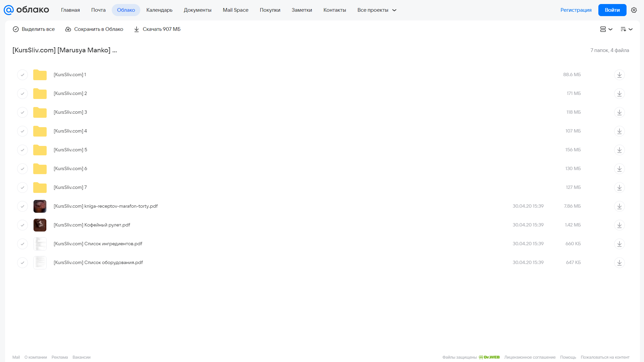Switch to the Почта tab
The height and width of the screenshot is (362, 644).
pos(98,10)
